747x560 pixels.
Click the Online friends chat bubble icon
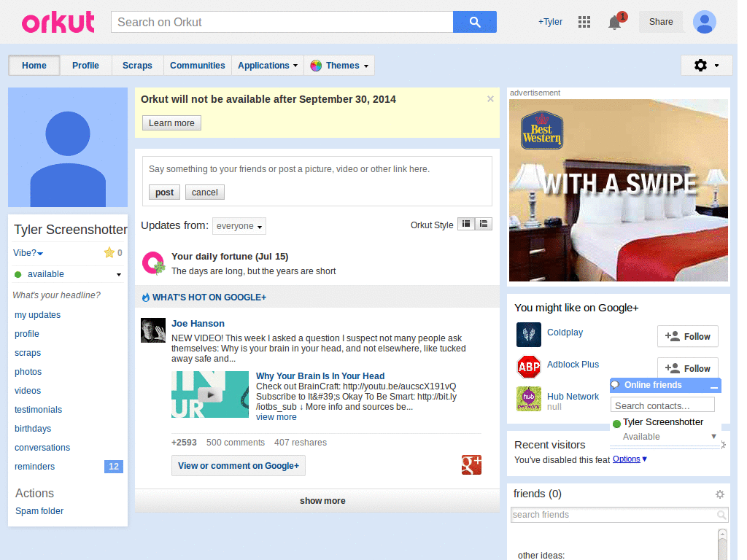coord(615,385)
